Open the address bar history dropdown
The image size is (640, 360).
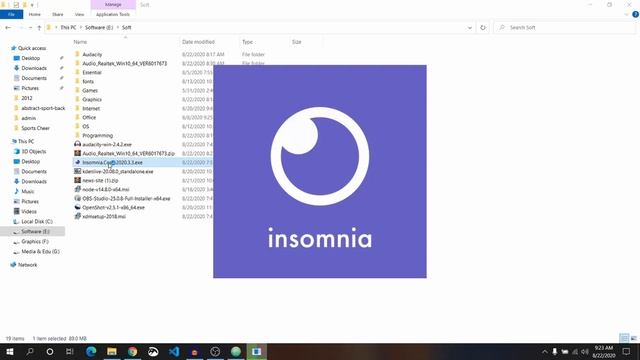469,27
